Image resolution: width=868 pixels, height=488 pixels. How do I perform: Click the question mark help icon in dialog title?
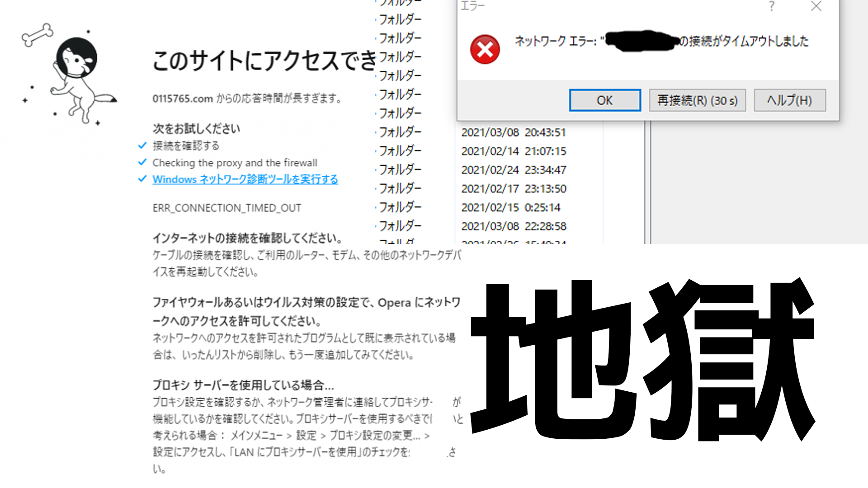(772, 6)
